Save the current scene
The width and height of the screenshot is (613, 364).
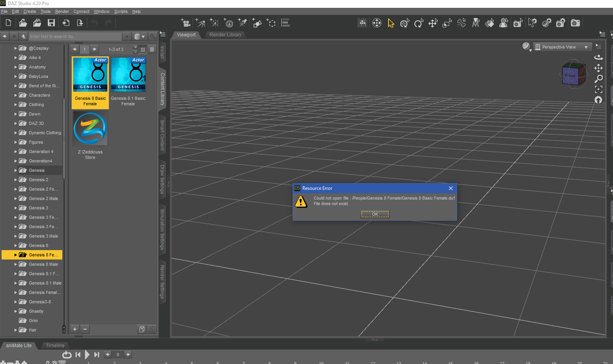tap(51, 23)
